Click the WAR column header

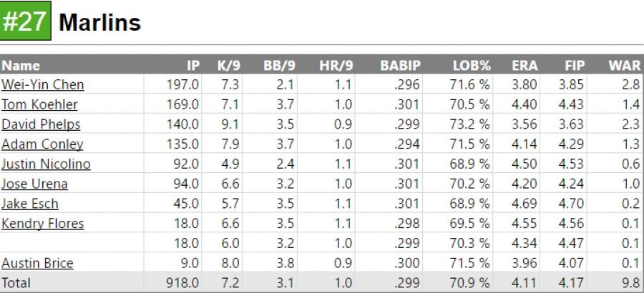pyautogui.click(x=624, y=66)
